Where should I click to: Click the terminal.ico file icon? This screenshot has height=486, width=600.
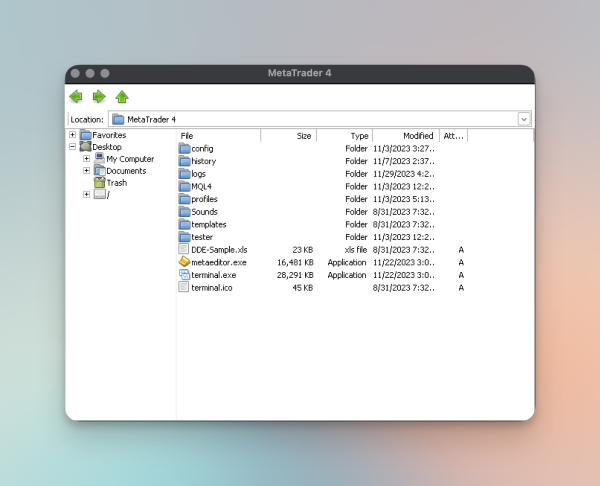(184, 287)
